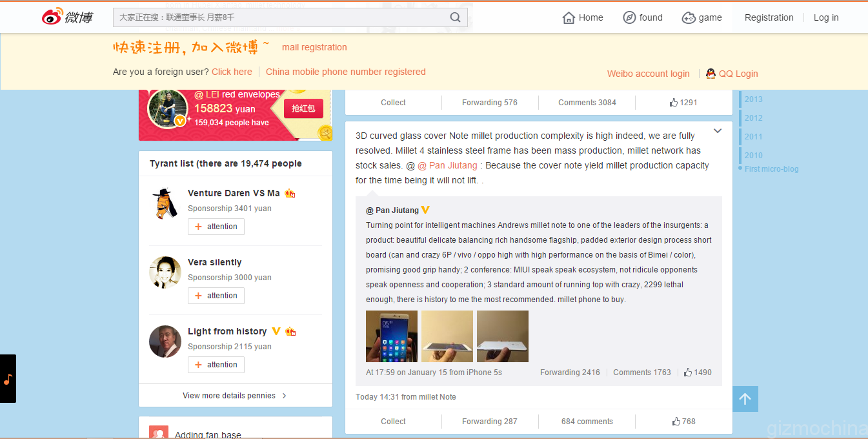This screenshot has width=868, height=439.
Task: Open the game navigation item
Action: point(702,17)
